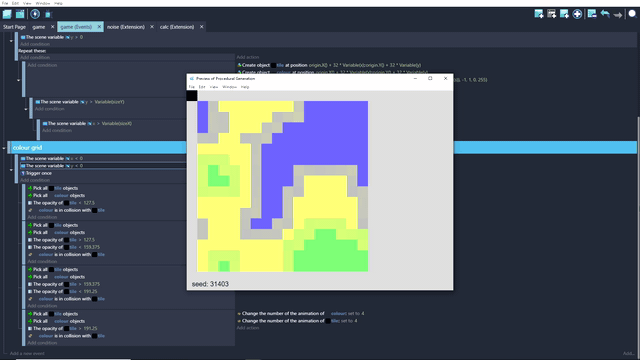
Task: Click the delete selected event icon
Action: [592, 14]
